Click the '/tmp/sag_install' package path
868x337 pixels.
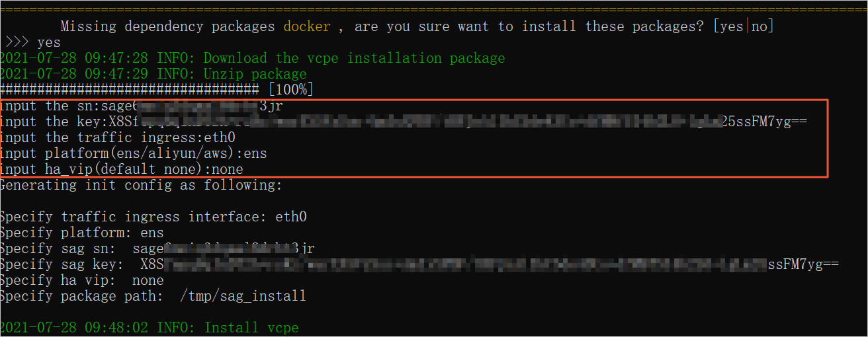point(243,296)
